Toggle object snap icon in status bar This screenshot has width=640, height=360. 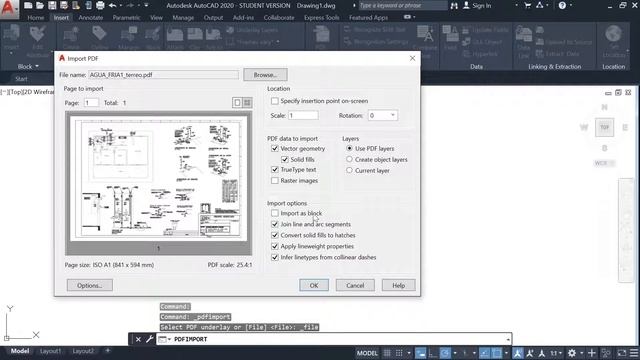click(x=496, y=353)
